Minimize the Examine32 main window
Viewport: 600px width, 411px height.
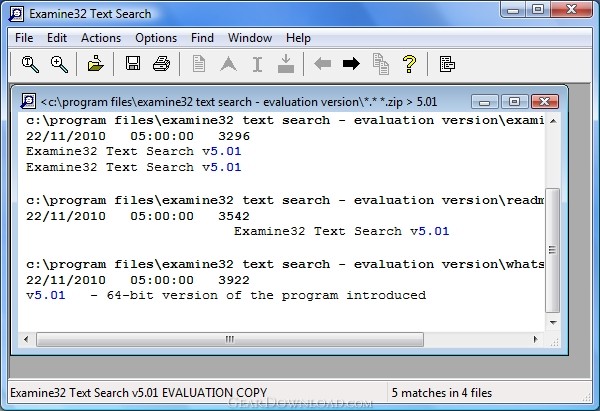(x=513, y=10)
